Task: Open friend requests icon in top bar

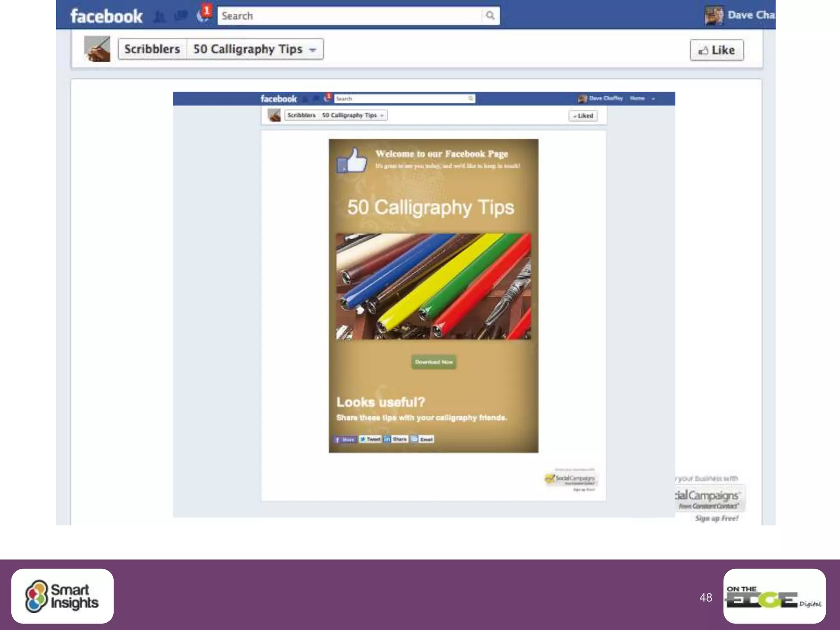Action: 160,17
